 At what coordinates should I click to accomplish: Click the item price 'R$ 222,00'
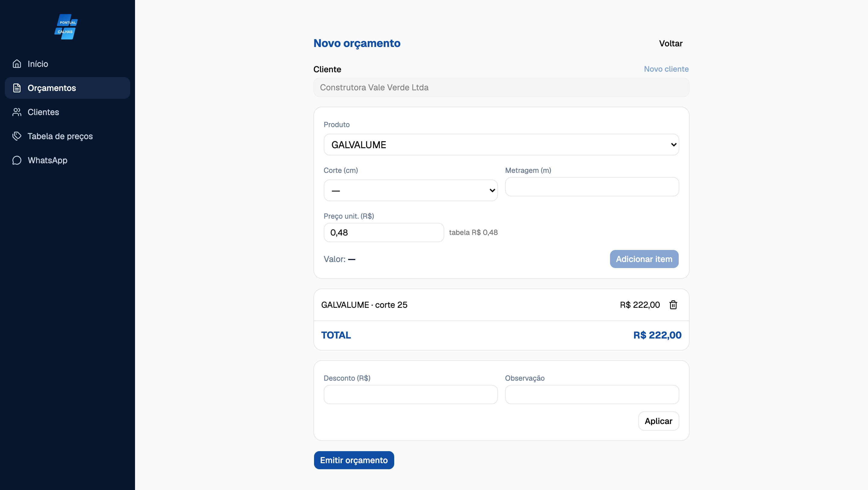pyautogui.click(x=640, y=305)
